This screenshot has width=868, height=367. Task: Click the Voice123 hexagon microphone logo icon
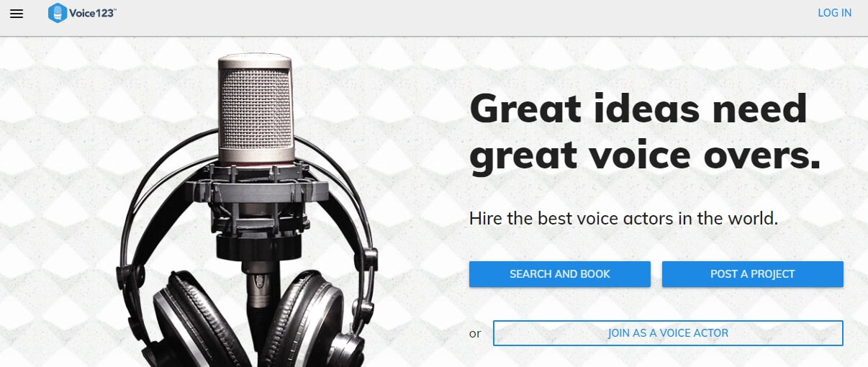[x=58, y=13]
